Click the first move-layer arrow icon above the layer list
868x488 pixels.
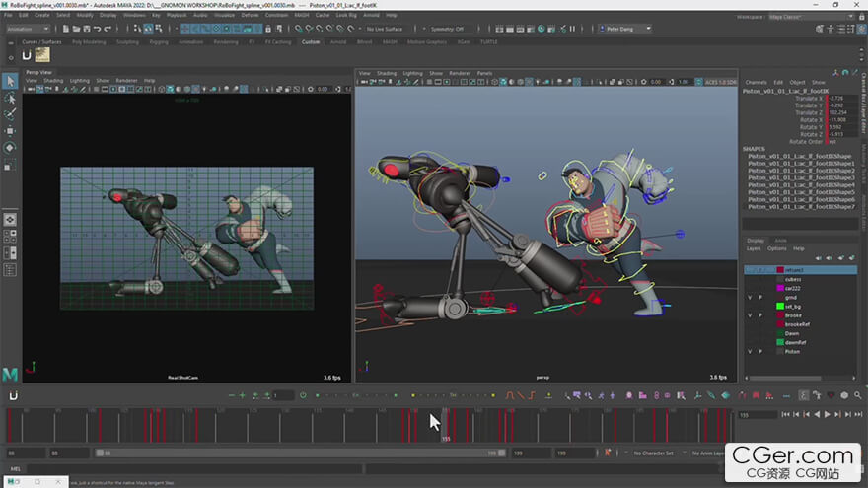coord(818,258)
